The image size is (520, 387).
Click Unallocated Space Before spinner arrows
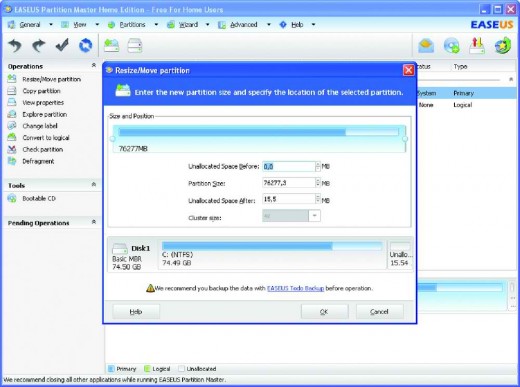[318, 166]
